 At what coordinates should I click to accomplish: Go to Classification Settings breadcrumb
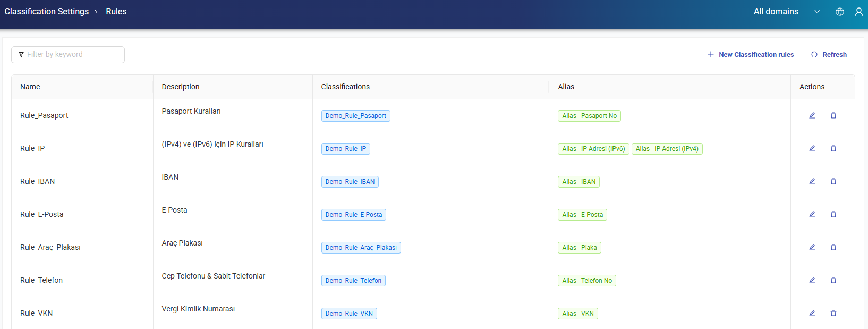click(47, 12)
